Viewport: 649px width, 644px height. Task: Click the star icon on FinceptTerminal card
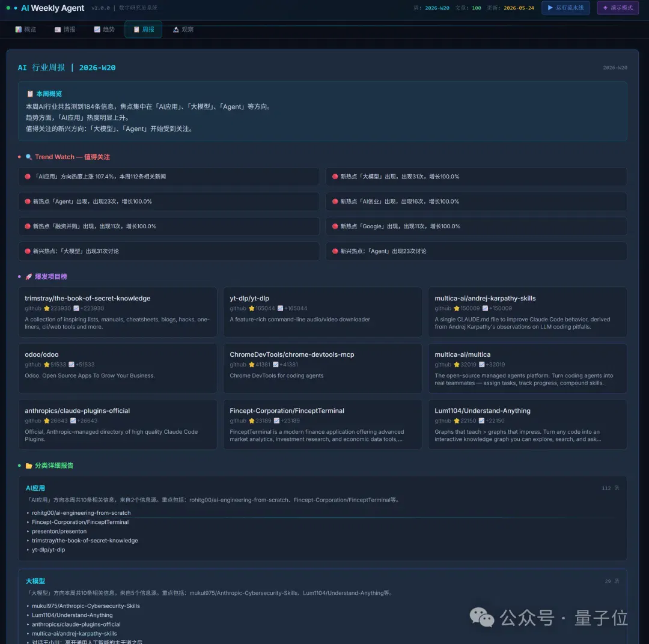pyautogui.click(x=252, y=421)
